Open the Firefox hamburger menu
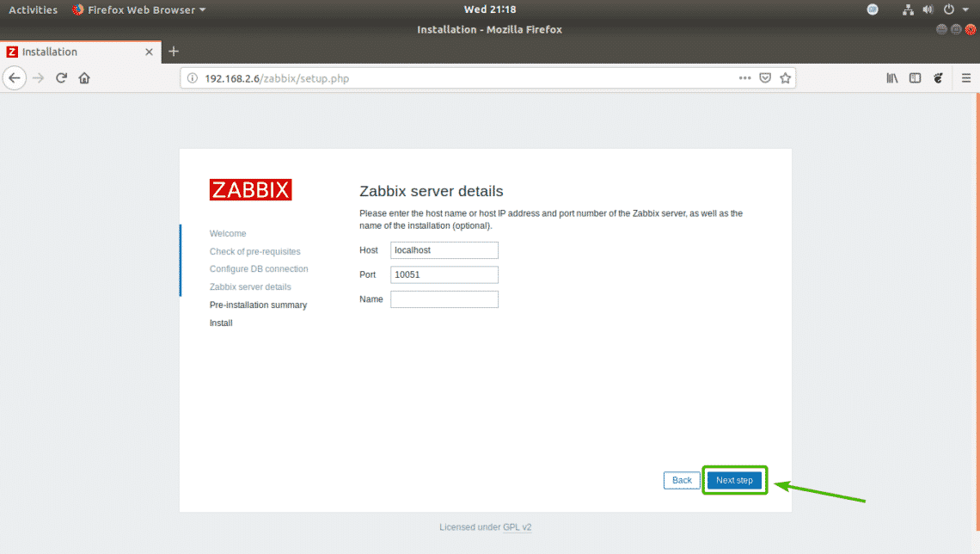 click(x=966, y=78)
